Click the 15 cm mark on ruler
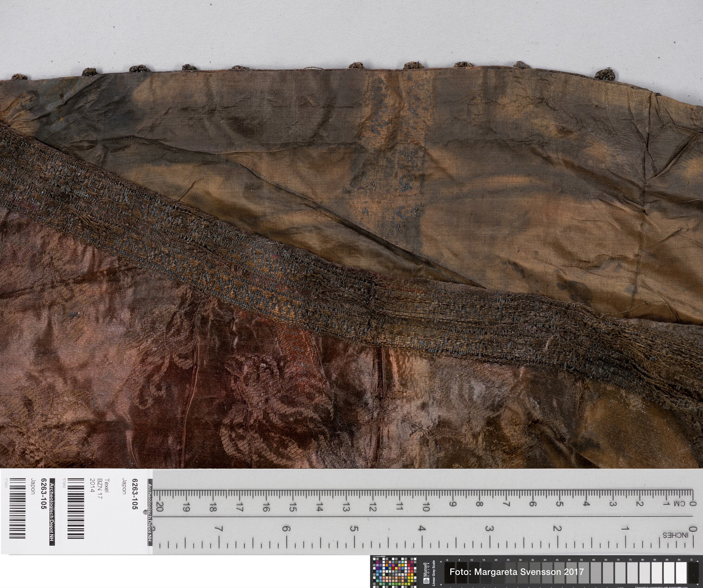Viewport: 703px width, 588px height. [293, 507]
